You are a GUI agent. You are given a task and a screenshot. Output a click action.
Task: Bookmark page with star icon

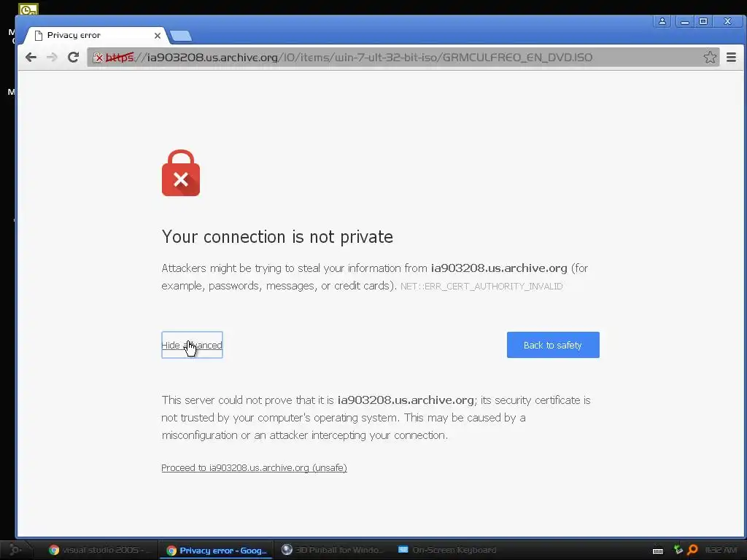click(x=710, y=57)
